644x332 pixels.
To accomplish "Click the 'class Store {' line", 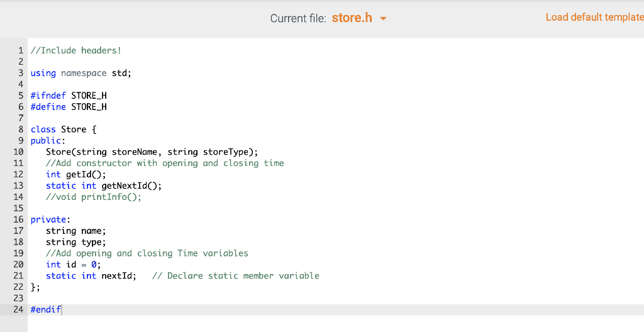I will (x=64, y=130).
